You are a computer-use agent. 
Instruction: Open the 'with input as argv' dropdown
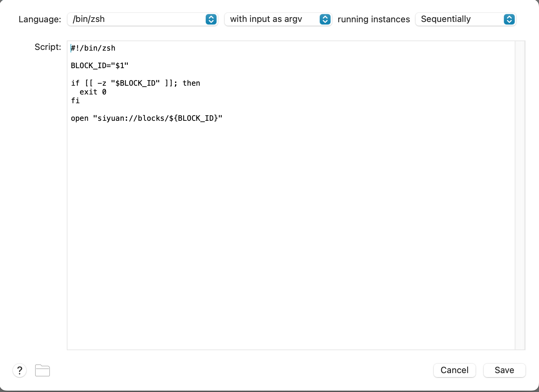[x=278, y=19]
